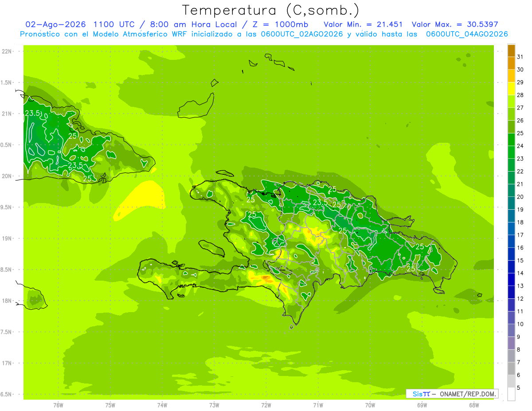Click the "69W" longitude axis label

422,405
